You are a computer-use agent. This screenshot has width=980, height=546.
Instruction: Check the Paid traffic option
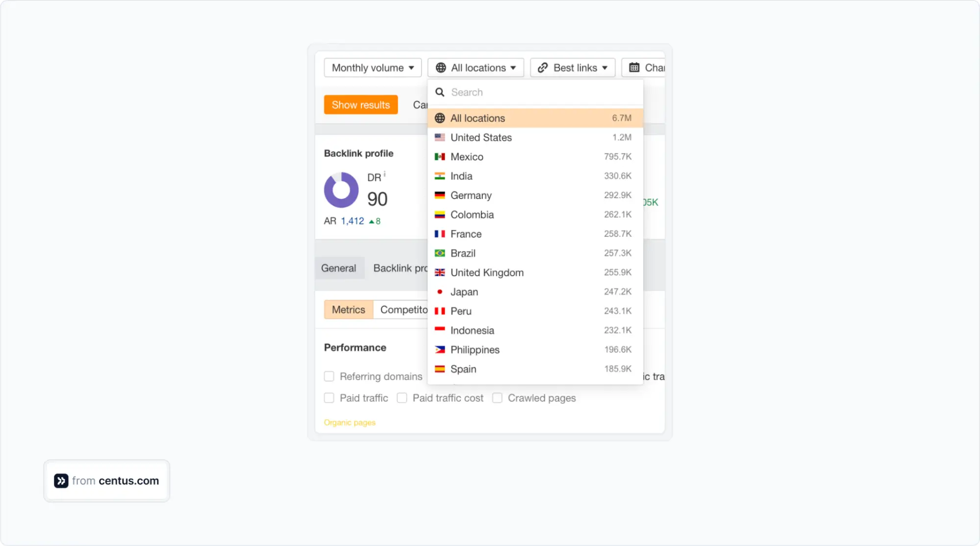click(328, 398)
